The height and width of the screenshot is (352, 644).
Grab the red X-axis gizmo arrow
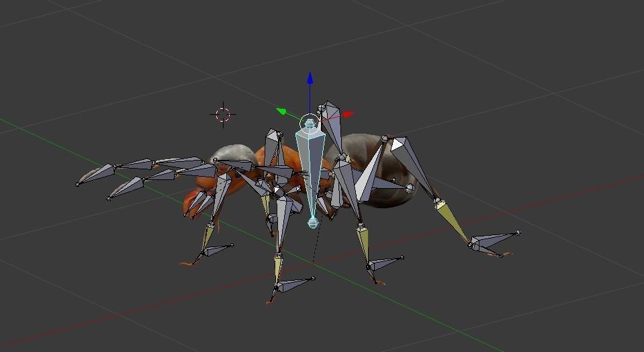(x=347, y=114)
